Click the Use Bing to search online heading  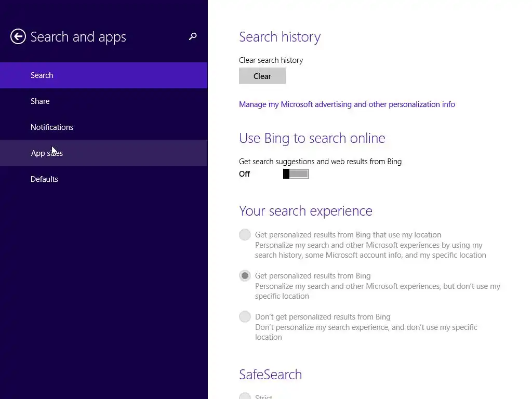click(x=312, y=138)
